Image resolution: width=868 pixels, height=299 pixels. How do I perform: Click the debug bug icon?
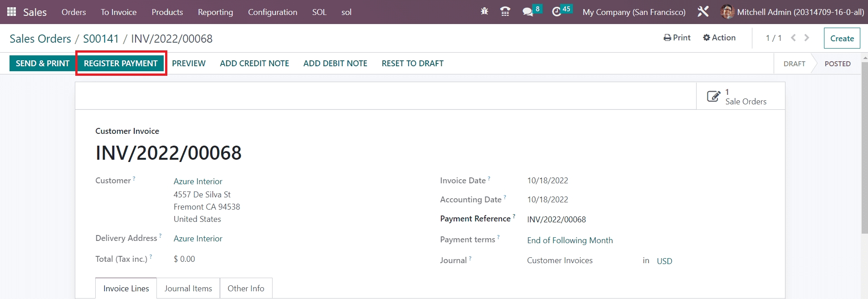click(484, 12)
